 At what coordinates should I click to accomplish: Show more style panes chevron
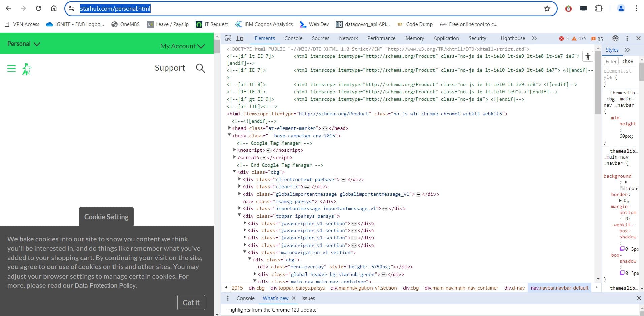(627, 50)
